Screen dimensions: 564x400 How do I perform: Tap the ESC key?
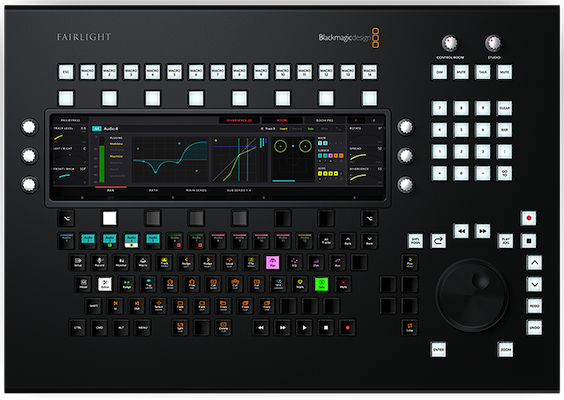(x=66, y=72)
